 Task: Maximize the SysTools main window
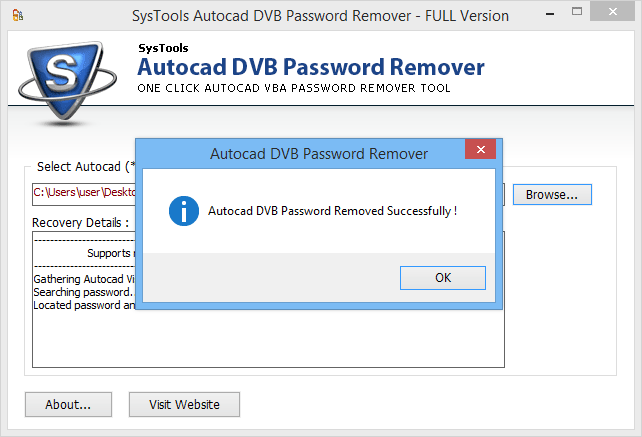tap(577, 12)
